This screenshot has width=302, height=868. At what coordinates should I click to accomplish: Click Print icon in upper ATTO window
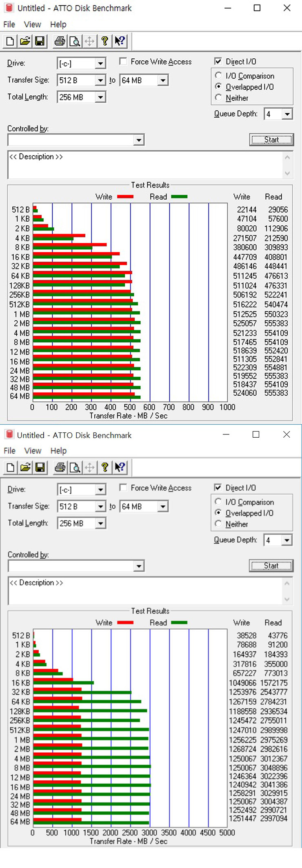coord(60,41)
